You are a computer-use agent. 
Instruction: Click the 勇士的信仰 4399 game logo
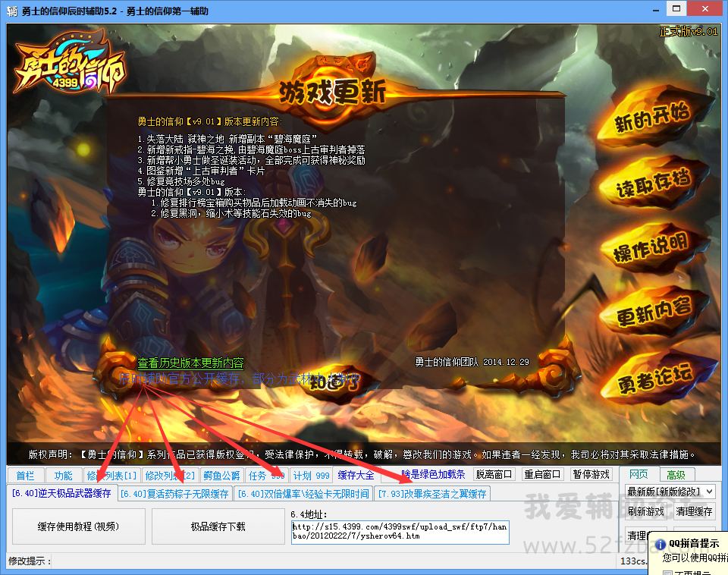(69, 63)
